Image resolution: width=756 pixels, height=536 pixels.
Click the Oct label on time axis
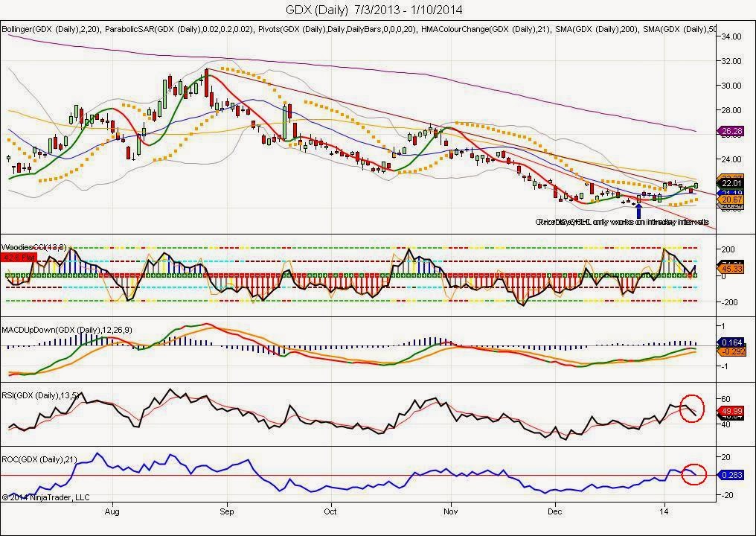click(x=330, y=511)
